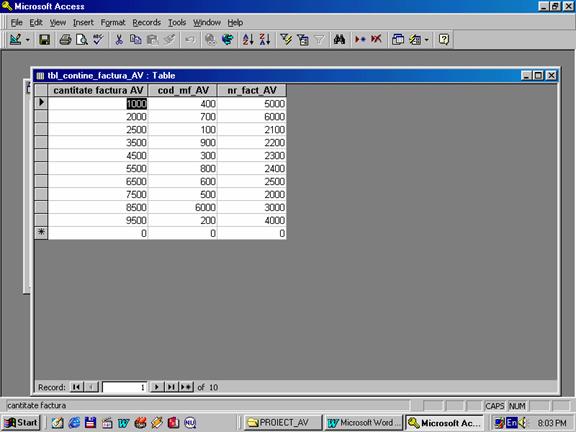
Task: Go to next record navigation button
Action: tap(157, 387)
